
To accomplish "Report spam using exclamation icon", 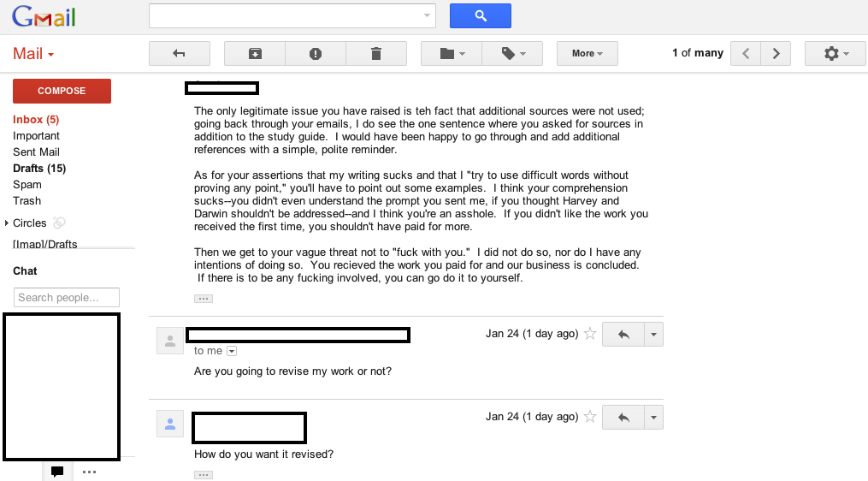I will coord(316,54).
